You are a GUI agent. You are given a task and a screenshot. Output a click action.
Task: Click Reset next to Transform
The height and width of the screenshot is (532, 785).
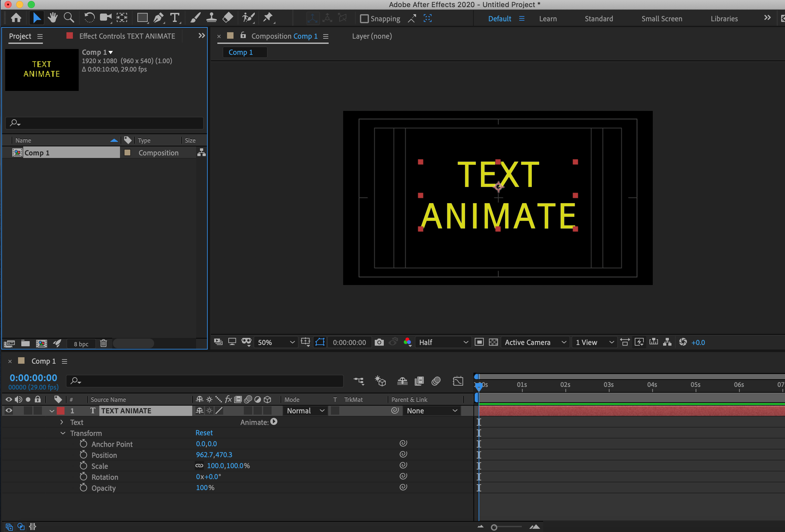tap(204, 433)
